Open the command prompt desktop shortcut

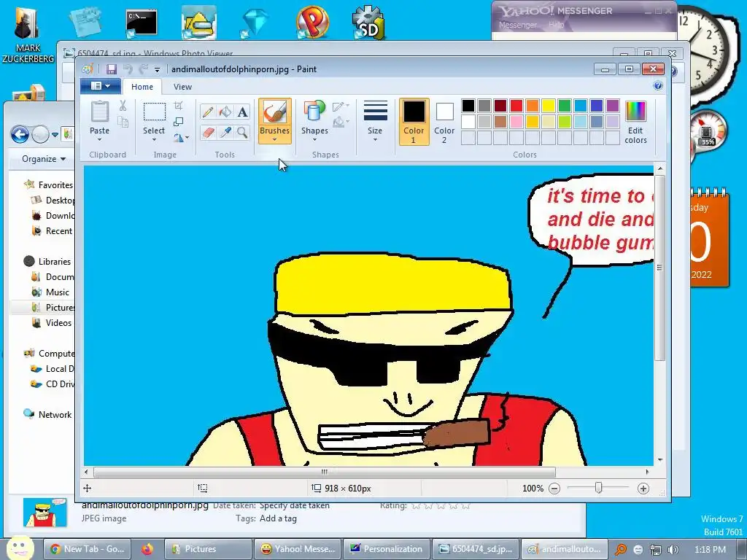[x=142, y=23]
